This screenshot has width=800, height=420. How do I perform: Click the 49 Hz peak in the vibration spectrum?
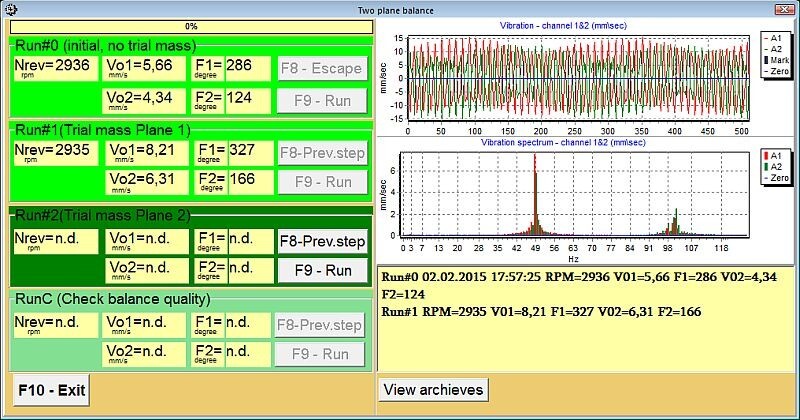(536, 200)
